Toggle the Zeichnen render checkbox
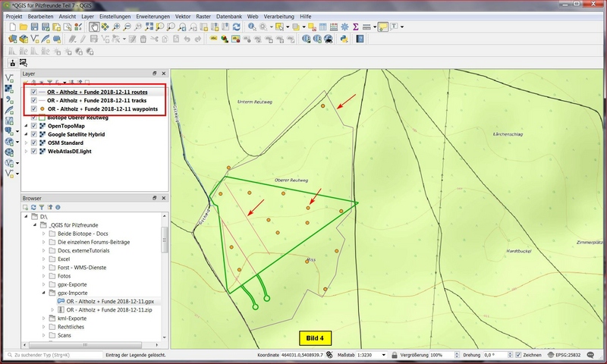 click(x=517, y=355)
